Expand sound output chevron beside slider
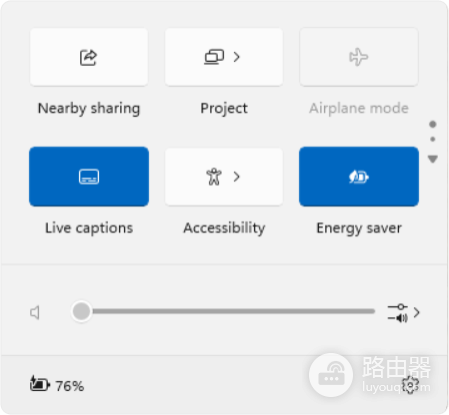This screenshot has height=415, width=449. pos(416,313)
